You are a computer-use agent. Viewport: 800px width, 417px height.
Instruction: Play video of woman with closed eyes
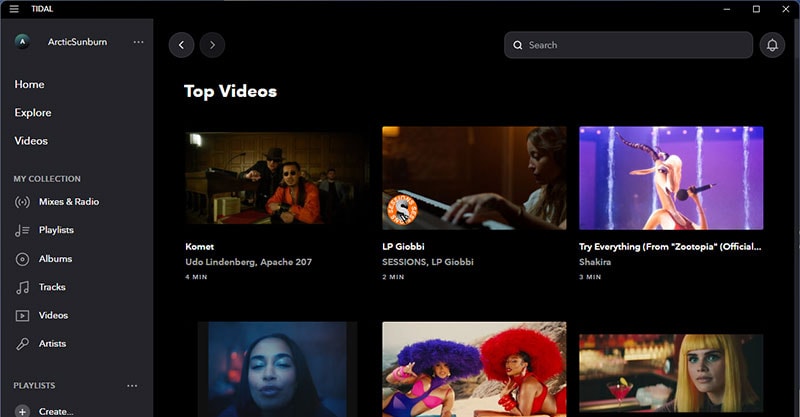coord(277,369)
